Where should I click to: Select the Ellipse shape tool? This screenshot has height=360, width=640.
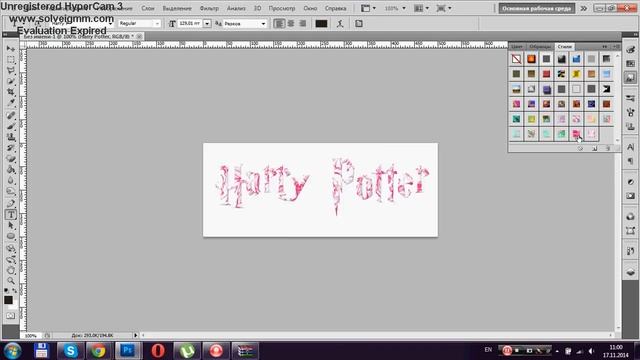[11, 236]
